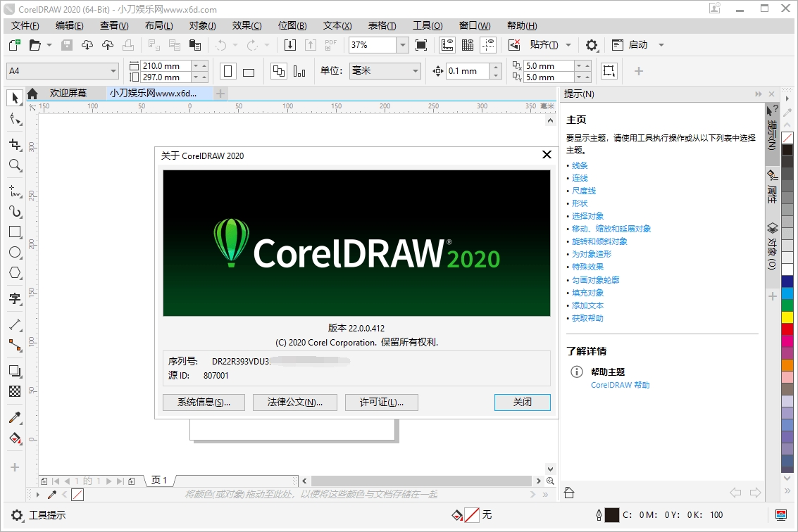Open the 效果(C) menu
The image size is (798, 532).
(247, 26)
